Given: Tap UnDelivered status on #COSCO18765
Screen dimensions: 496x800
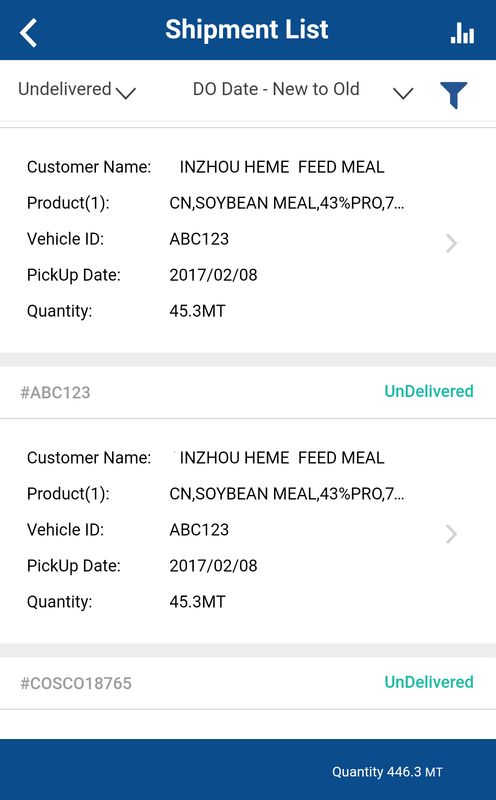Looking at the screenshot, I should pos(429,682).
